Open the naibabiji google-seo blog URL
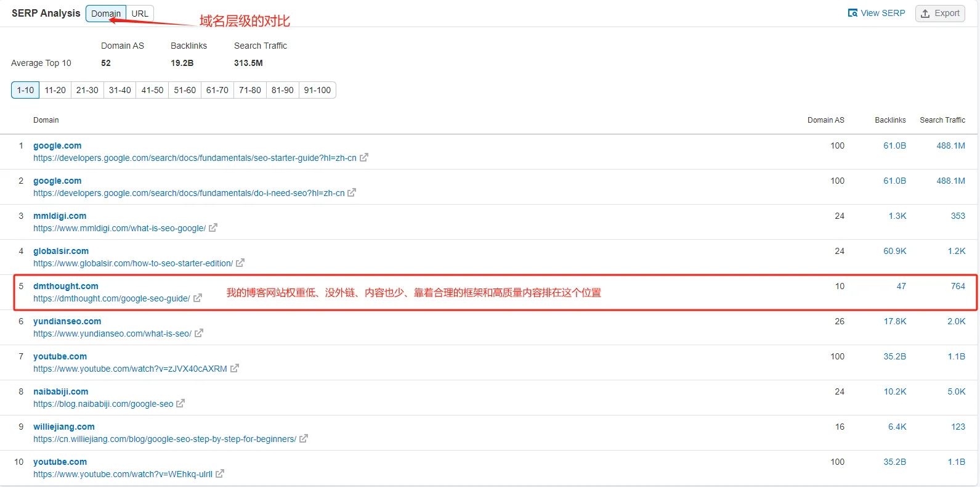This screenshot has width=980, height=487. point(103,404)
